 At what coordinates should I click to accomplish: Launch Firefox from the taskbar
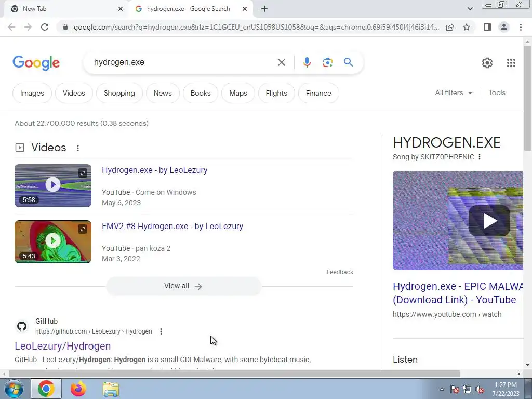pyautogui.click(x=78, y=389)
